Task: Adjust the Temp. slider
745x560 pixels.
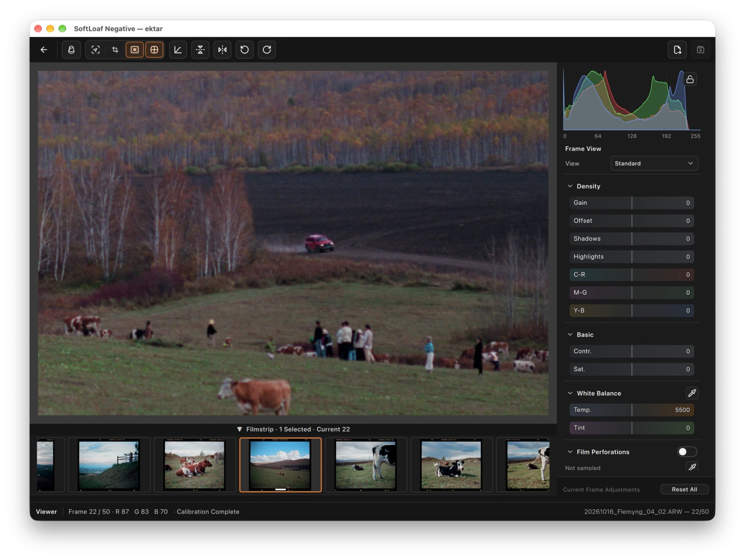Action: pyautogui.click(x=632, y=410)
